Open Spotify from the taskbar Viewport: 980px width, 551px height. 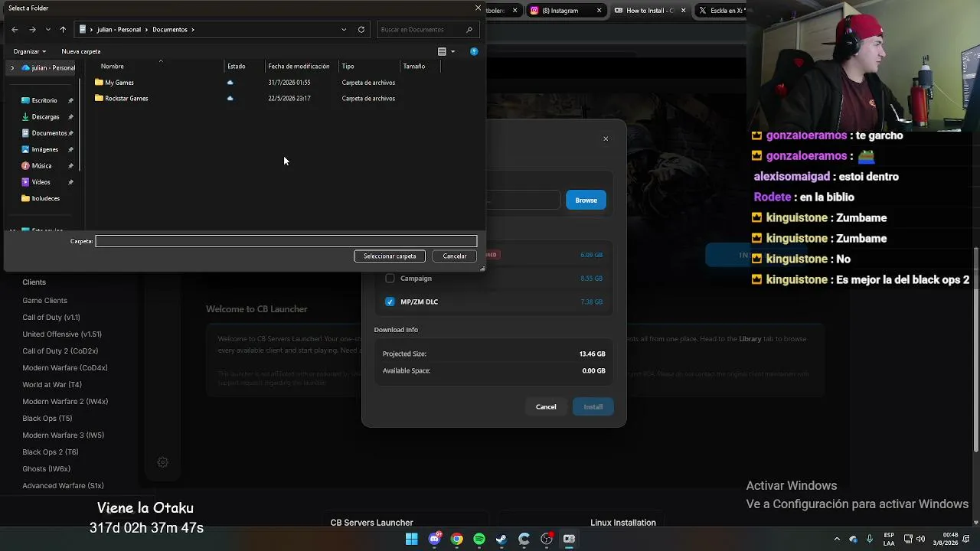point(479,539)
